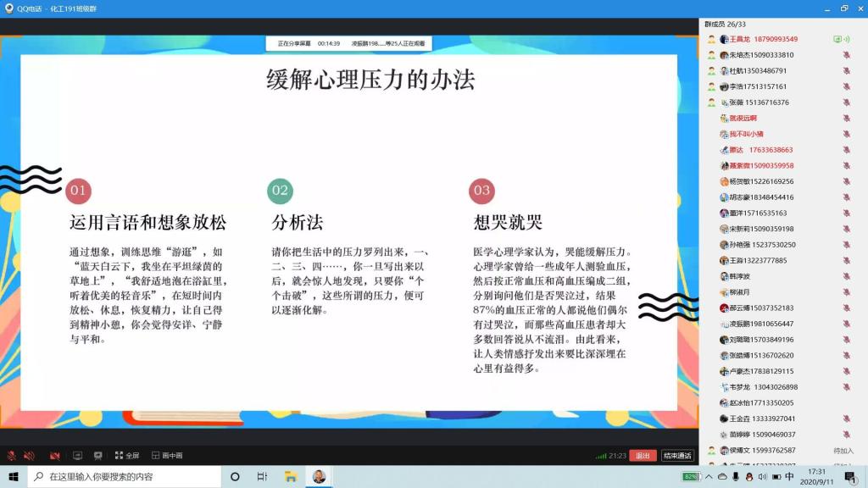This screenshot has height=488, width=868.
Task: Unmute the microphone in call toolbar
Action: point(12,456)
